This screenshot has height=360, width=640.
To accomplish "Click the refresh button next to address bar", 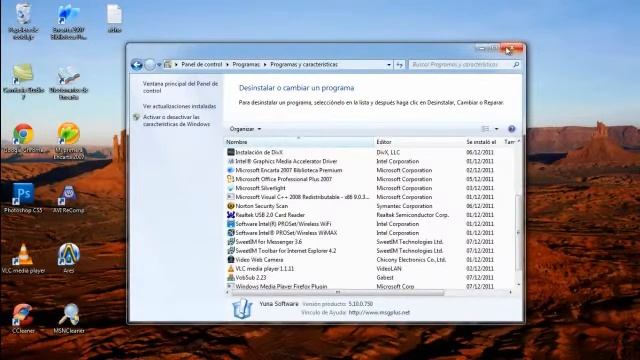I will coord(400,64).
